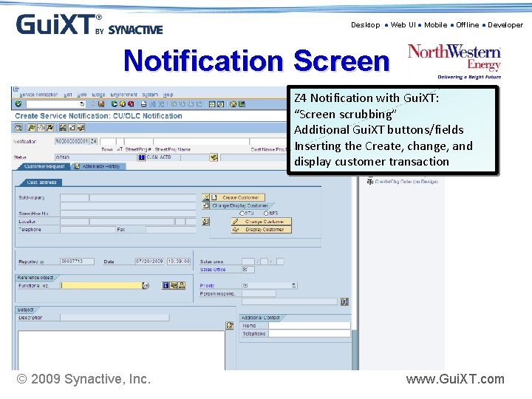
Task: Click the Save floppy disk icon
Action: click(101, 104)
